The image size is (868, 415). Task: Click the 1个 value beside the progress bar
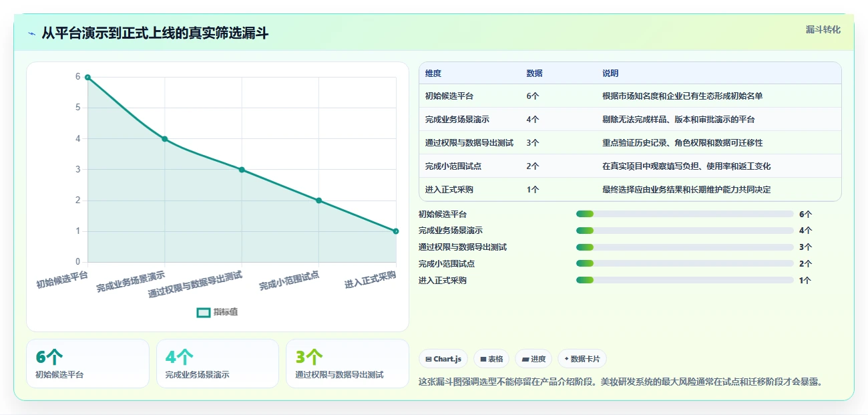pyautogui.click(x=805, y=281)
